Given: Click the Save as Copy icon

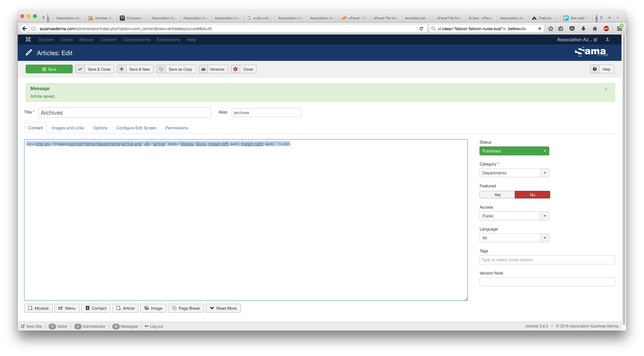Looking at the screenshot, I should [161, 69].
